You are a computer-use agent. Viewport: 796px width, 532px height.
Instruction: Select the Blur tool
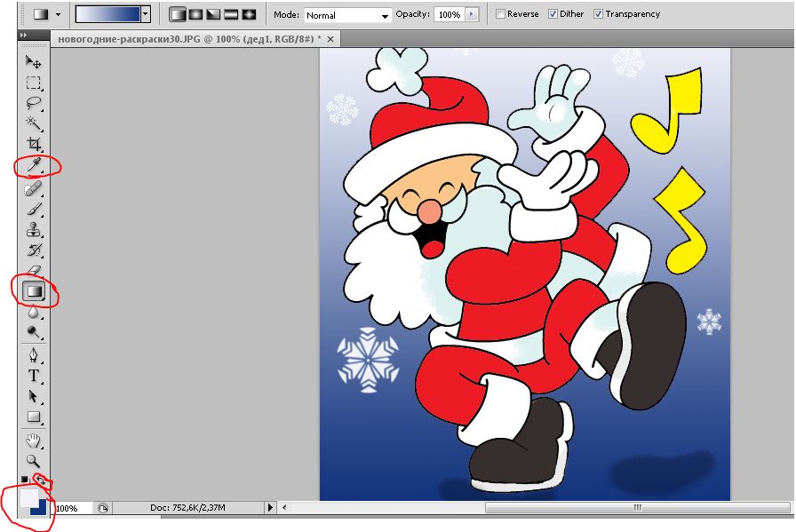[x=34, y=312]
